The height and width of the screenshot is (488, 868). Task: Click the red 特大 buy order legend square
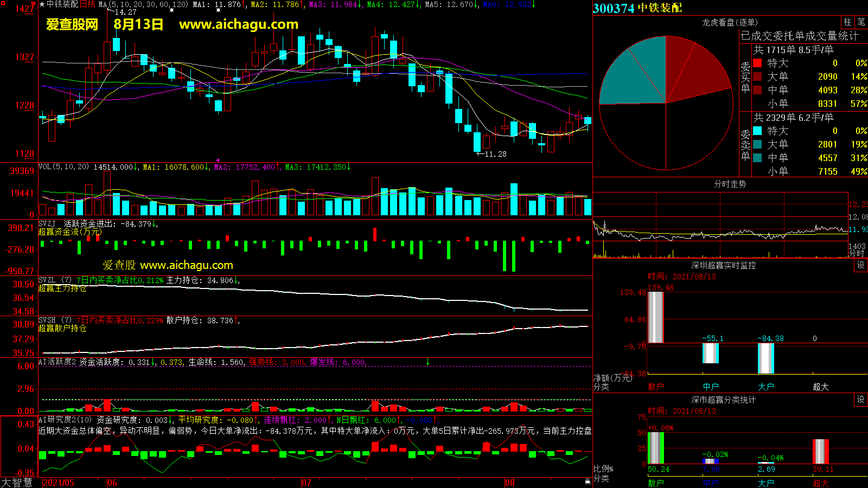click(x=757, y=63)
